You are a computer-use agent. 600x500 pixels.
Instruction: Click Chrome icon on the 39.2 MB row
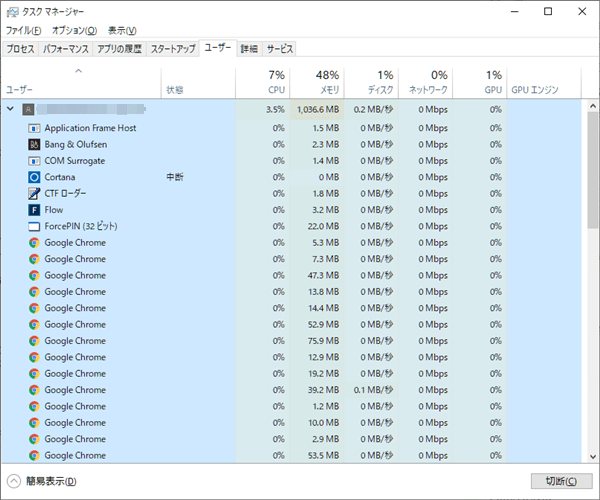[x=34, y=390]
